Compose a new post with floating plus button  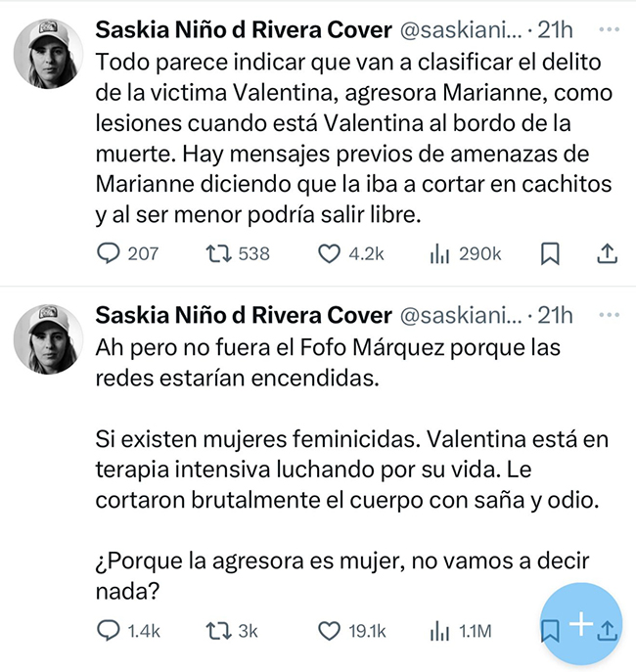coord(581,623)
